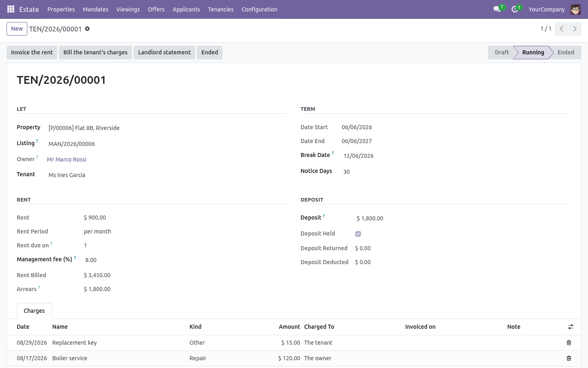This screenshot has width=588, height=368.
Task: Set status to Ended in statusbar
Action: [566, 52]
